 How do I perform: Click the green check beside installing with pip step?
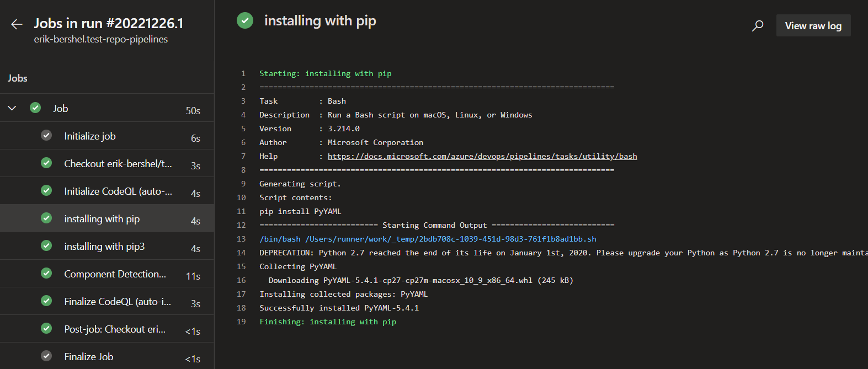46,218
